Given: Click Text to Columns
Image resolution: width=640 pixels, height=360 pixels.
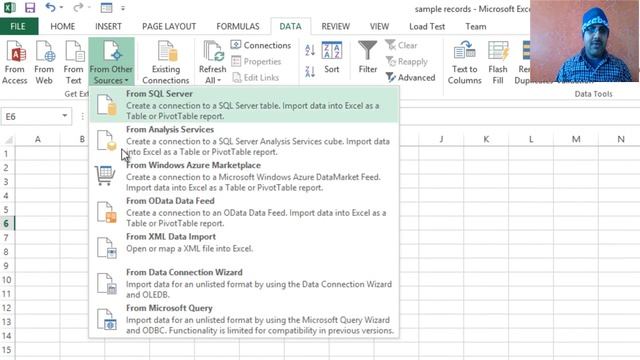Looking at the screenshot, I should pyautogui.click(x=464, y=62).
